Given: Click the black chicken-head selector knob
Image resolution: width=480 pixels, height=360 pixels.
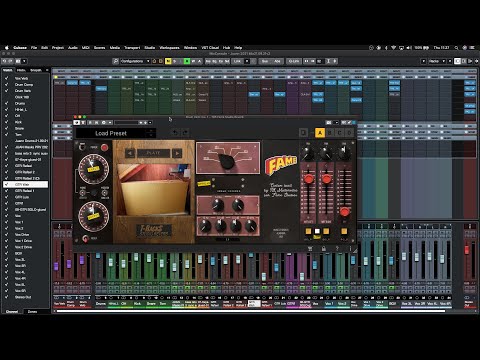Looking at the screenshot, I should 228,162.
